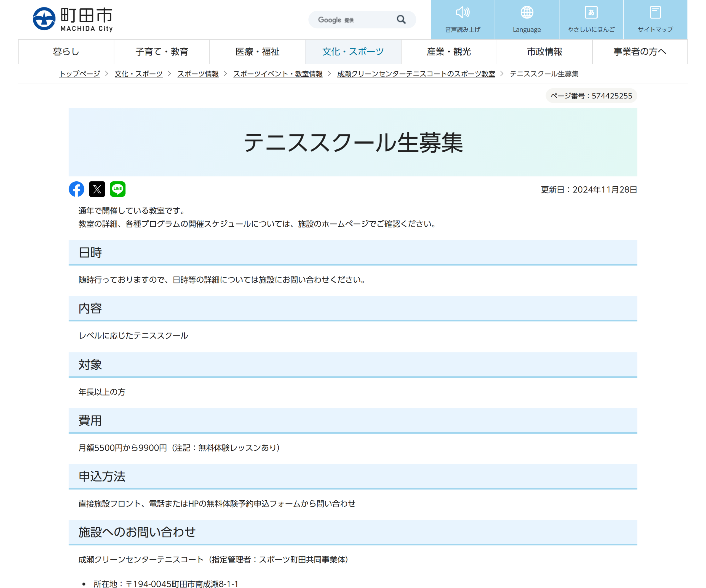This screenshot has height=588, width=706.
Task: Click the 月額5500円から9900円 fee text
Action: point(123,448)
